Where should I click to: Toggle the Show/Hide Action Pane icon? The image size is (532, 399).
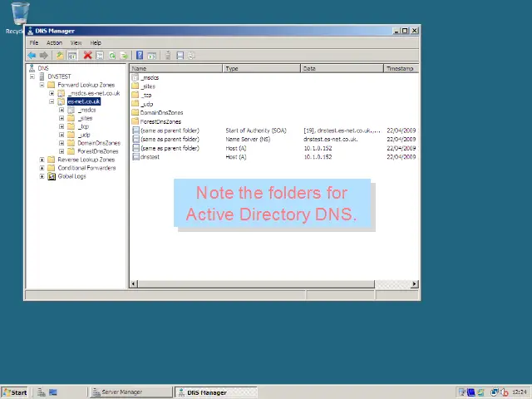pyautogui.click(x=151, y=56)
